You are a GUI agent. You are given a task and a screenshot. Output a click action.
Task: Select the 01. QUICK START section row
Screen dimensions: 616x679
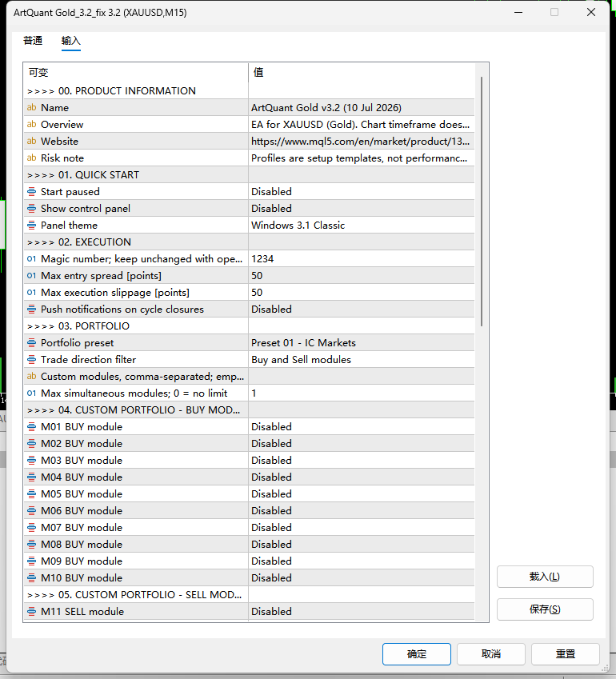pyautogui.click(x=249, y=175)
